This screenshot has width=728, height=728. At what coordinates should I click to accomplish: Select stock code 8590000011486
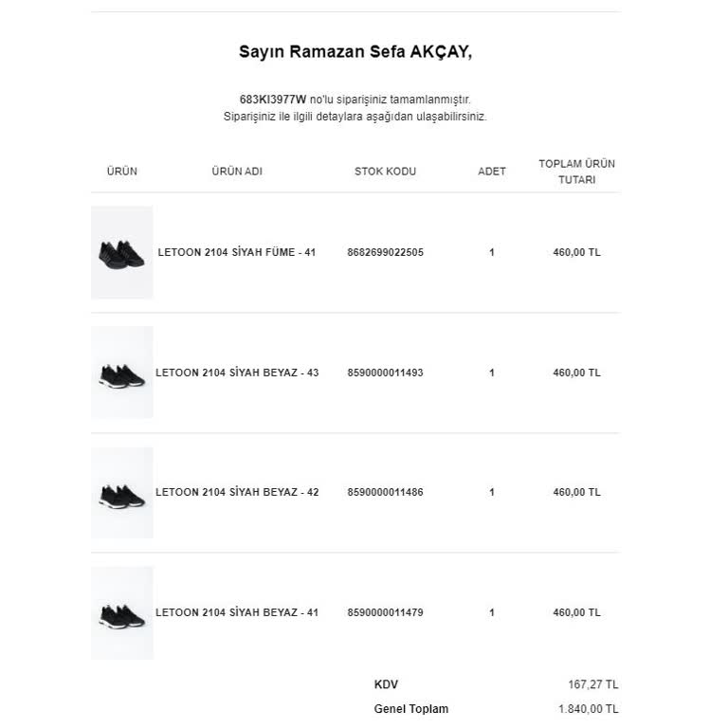click(386, 493)
